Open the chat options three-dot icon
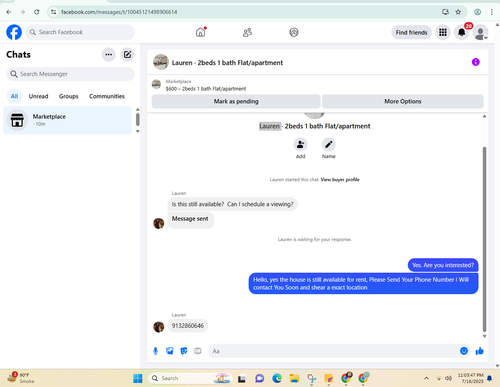 point(109,54)
